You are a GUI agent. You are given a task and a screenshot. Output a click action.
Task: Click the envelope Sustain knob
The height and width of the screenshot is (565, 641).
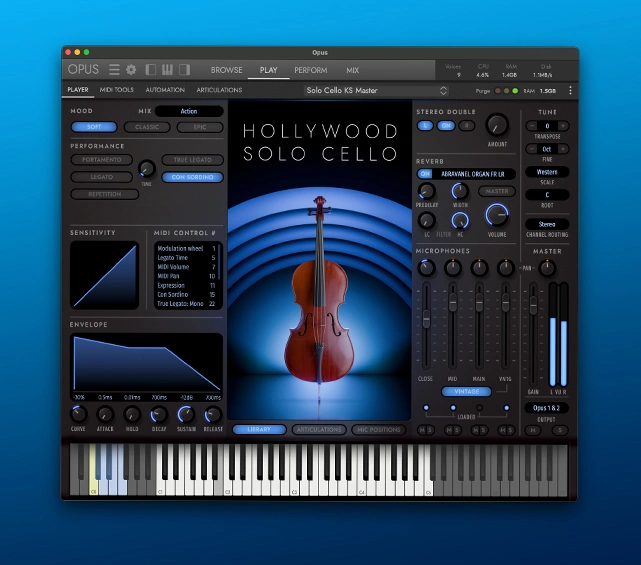(x=186, y=415)
